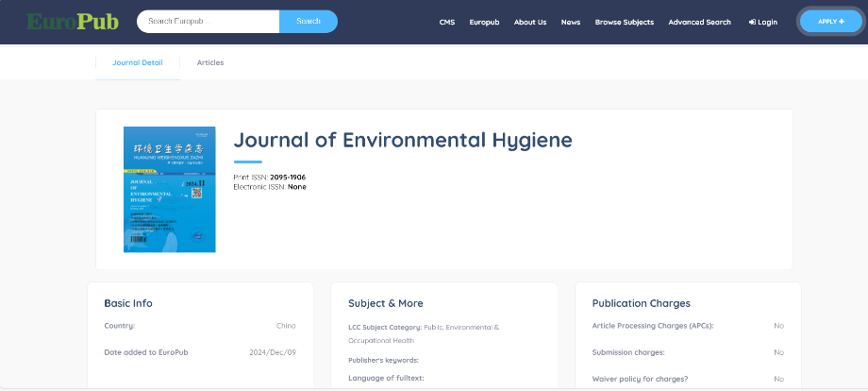Image resolution: width=868 pixels, height=391 pixels.
Task: Focus the Search Europub input field
Action: pyautogui.click(x=209, y=22)
